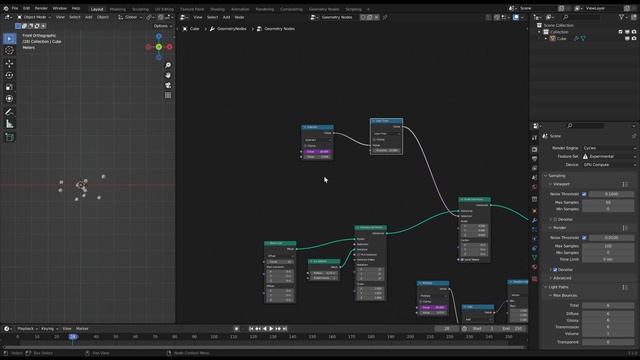The height and width of the screenshot is (360, 640).
Task: Toggle Cube viewport visibility in outliner
Action: point(627,38)
